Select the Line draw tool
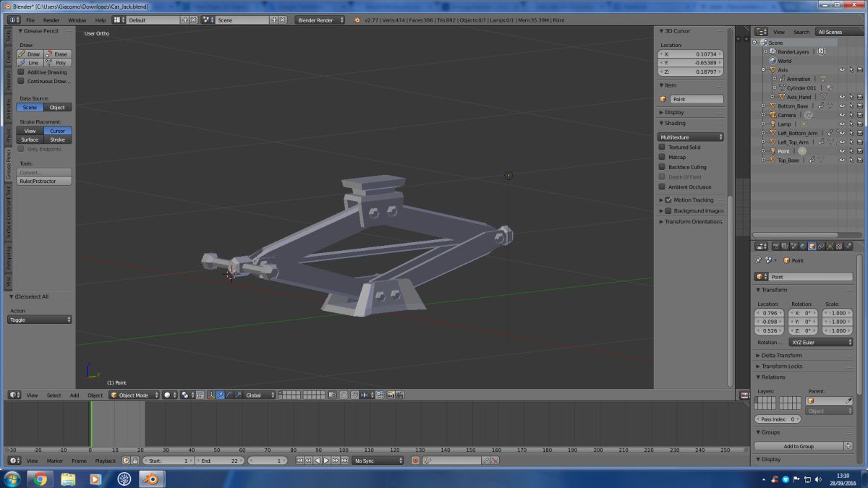The width and height of the screenshot is (868, 488). click(x=30, y=63)
